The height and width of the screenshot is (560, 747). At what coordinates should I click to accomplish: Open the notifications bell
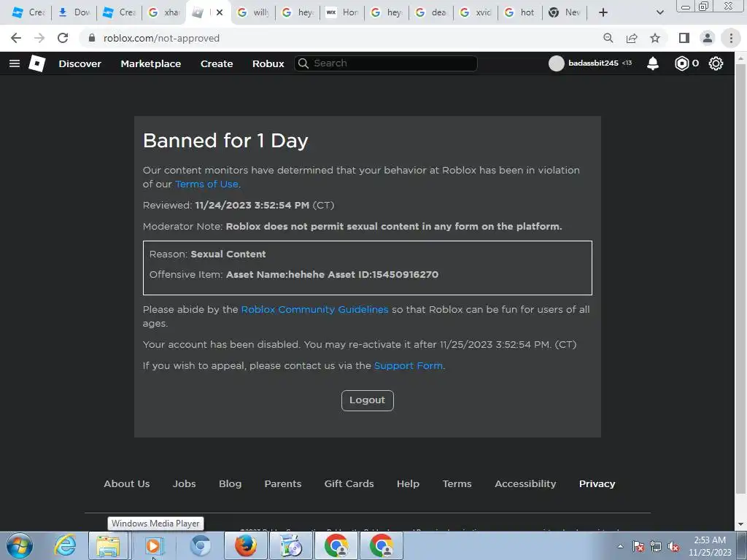(x=653, y=63)
